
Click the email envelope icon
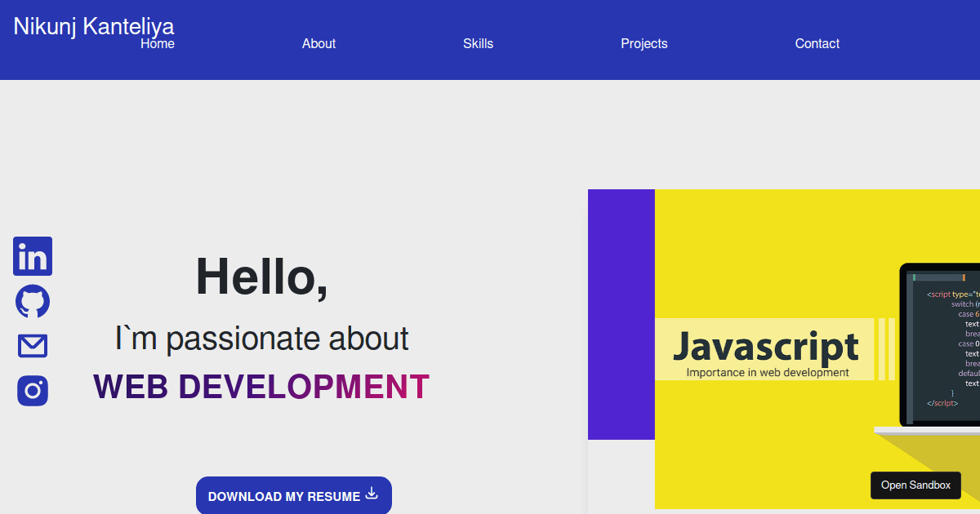(x=32, y=345)
